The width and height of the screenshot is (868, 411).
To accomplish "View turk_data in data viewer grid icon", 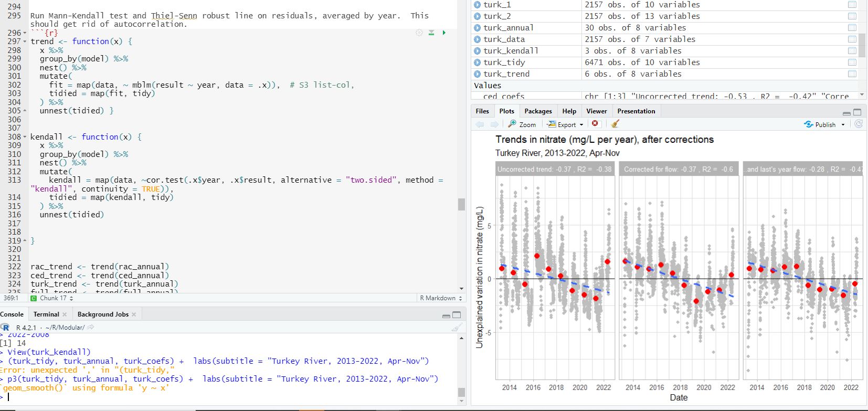I will pyautogui.click(x=852, y=39).
